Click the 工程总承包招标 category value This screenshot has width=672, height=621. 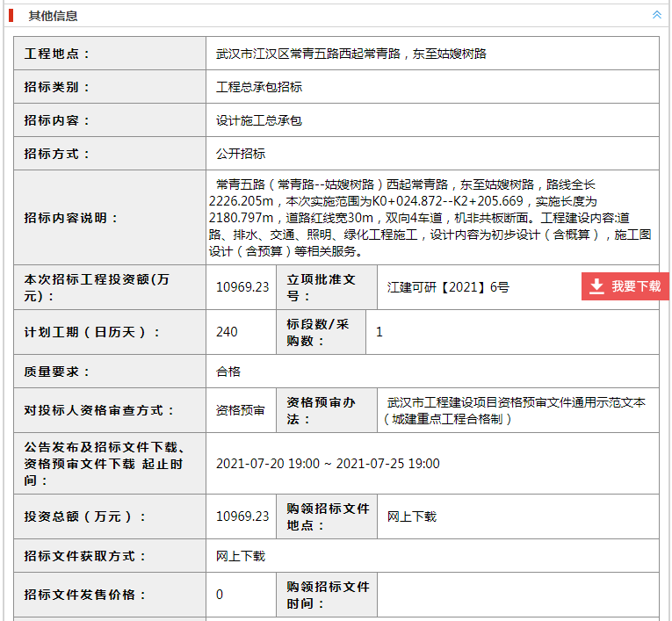(x=259, y=87)
